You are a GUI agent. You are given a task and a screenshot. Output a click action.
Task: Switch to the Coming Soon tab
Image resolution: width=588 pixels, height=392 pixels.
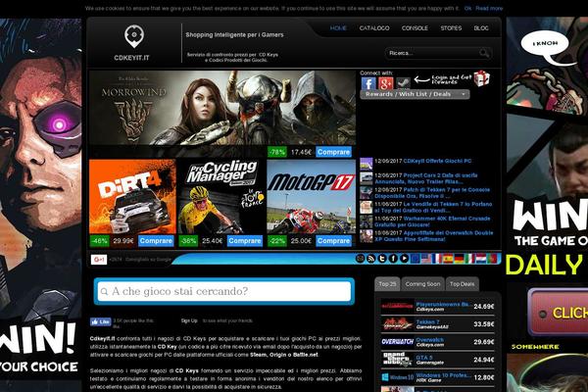pyautogui.click(x=422, y=284)
